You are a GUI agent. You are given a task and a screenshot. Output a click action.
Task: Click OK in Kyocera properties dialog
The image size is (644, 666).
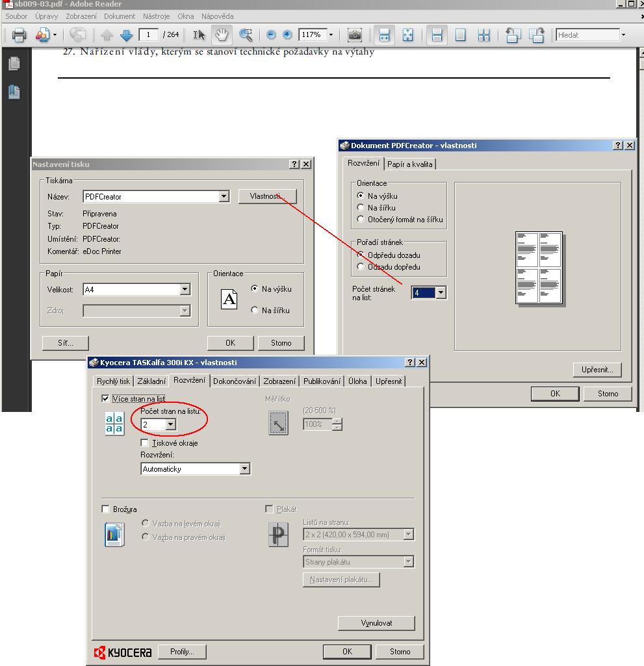pos(347,652)
